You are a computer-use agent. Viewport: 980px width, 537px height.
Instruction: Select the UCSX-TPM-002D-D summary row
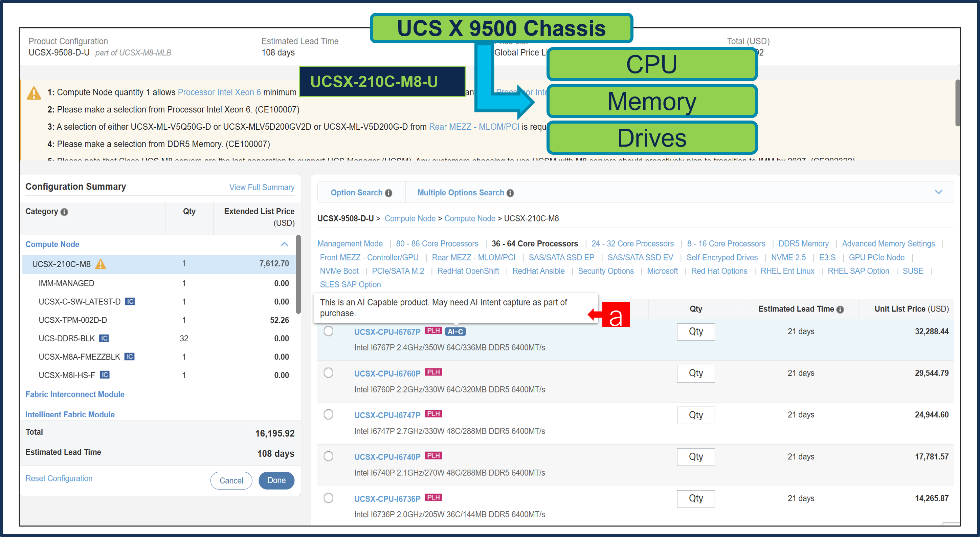tap(159, 320)
